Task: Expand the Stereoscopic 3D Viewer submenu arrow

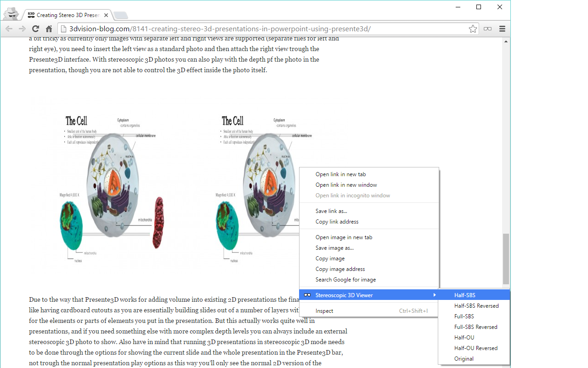Action: pyautogui.click(x=434, y=295)
